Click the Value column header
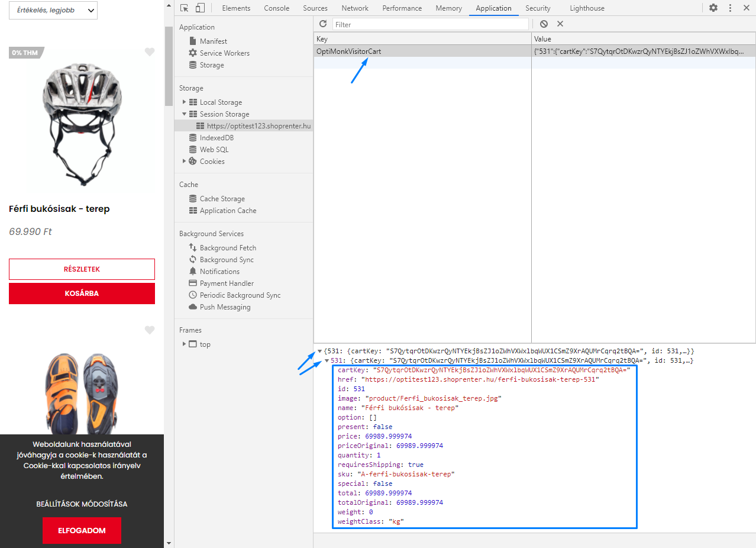 click(x=644, y=39)
